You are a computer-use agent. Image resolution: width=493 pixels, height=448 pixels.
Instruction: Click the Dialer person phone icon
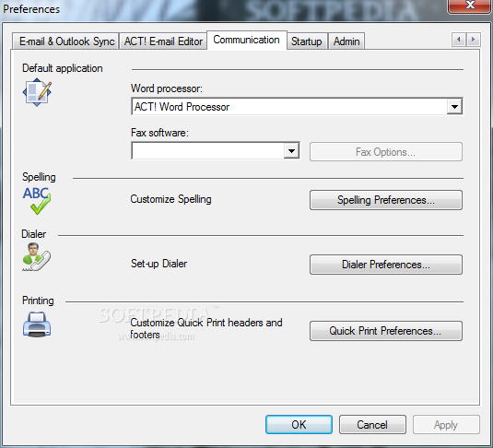37,257
